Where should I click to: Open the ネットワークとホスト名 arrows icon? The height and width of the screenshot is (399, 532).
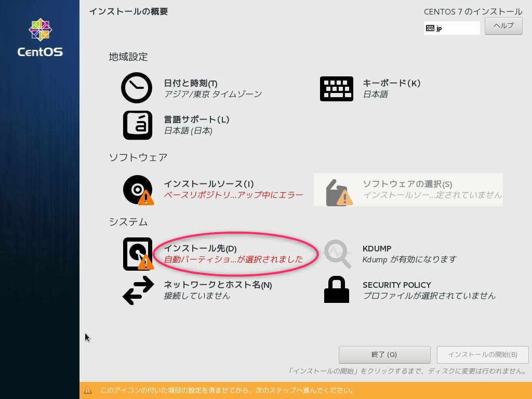138,290
